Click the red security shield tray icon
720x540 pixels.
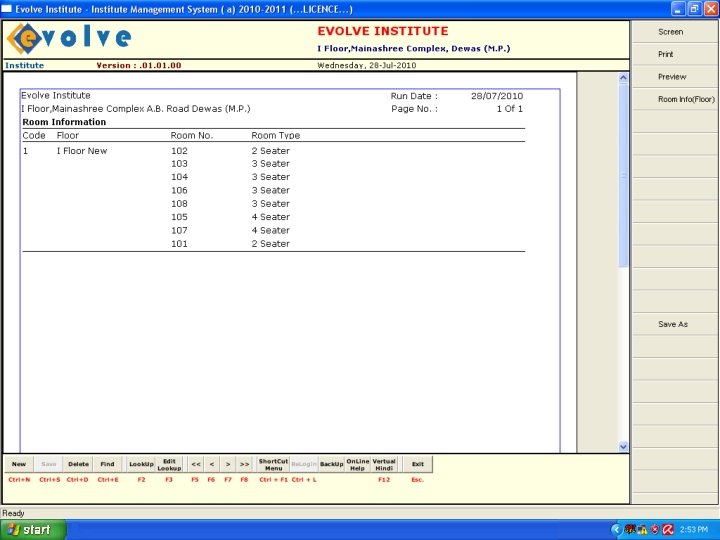(x=654, y=529)
